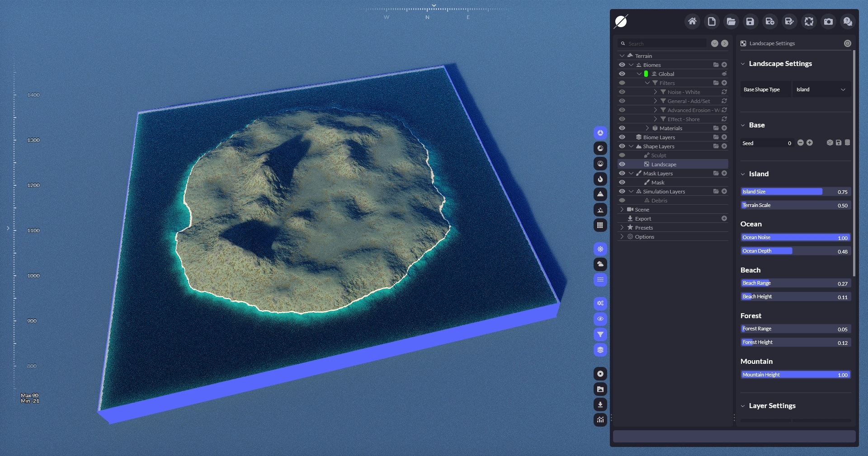
Task: Select the Biome Layers tree item
Action: click(x=659, y=137)
